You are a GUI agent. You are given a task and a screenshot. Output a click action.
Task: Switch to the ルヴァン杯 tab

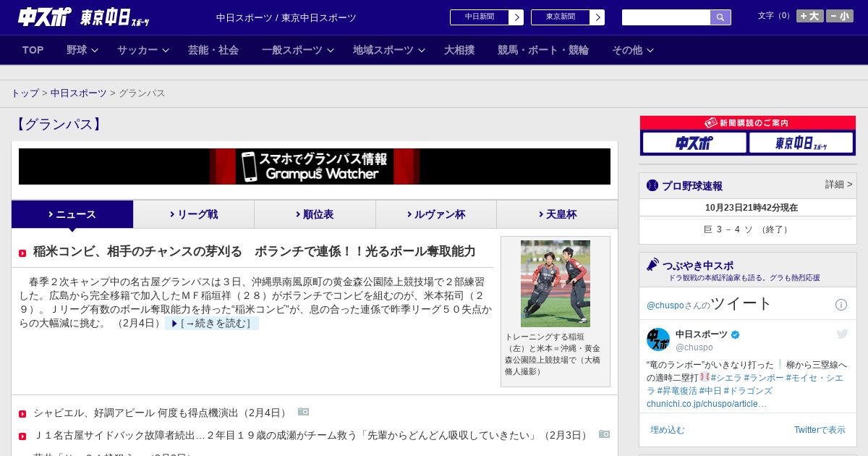tap(436, 214)
